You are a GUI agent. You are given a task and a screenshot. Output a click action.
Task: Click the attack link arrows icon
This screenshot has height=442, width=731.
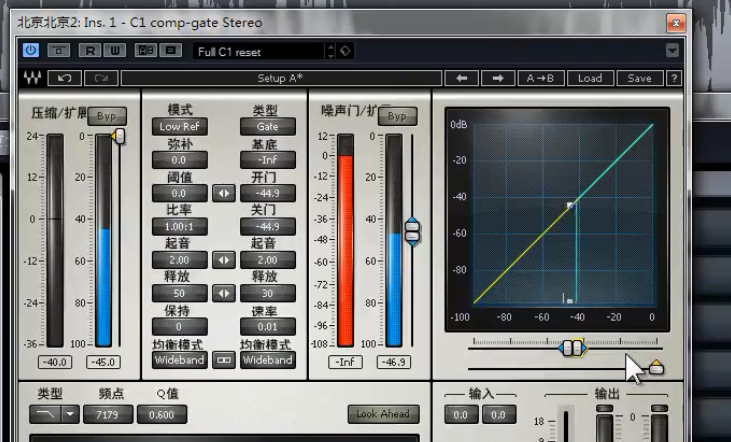tap(224, 260)
